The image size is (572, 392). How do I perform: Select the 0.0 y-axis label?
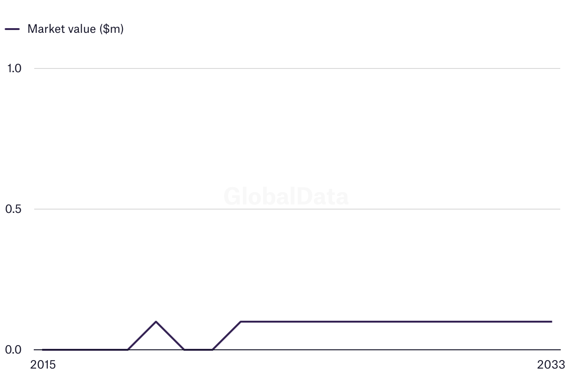tap(14, 350)
